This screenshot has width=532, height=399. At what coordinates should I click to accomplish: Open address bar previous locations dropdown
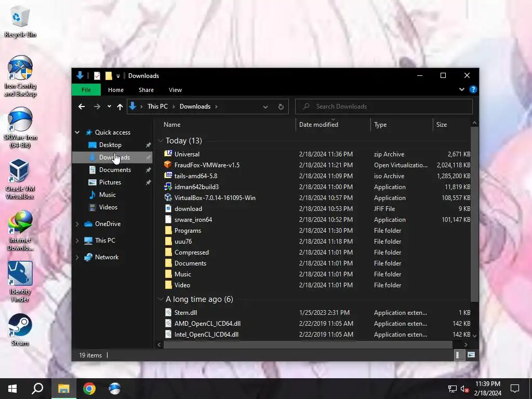[265, 107]
